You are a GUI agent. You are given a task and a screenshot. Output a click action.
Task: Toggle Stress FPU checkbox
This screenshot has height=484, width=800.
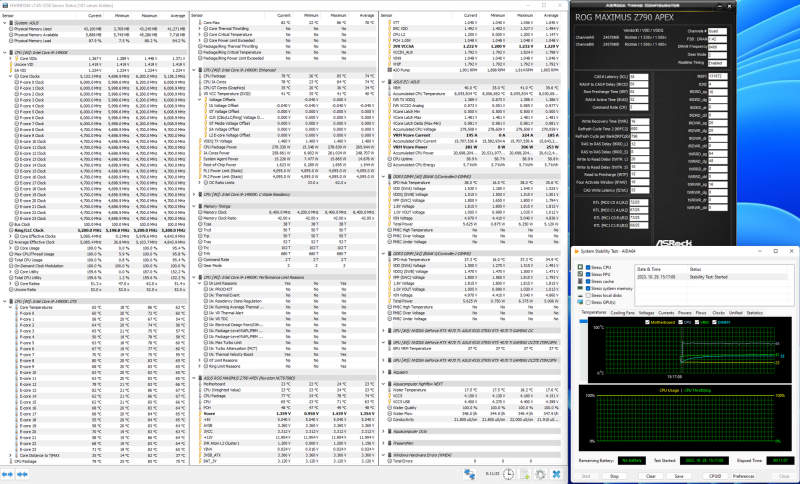(588, 274)
